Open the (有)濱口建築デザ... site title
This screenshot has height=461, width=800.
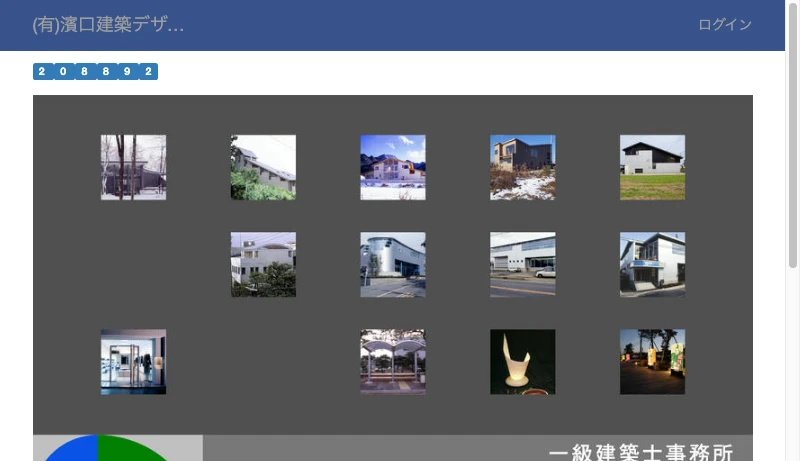[x=108, y=25]
